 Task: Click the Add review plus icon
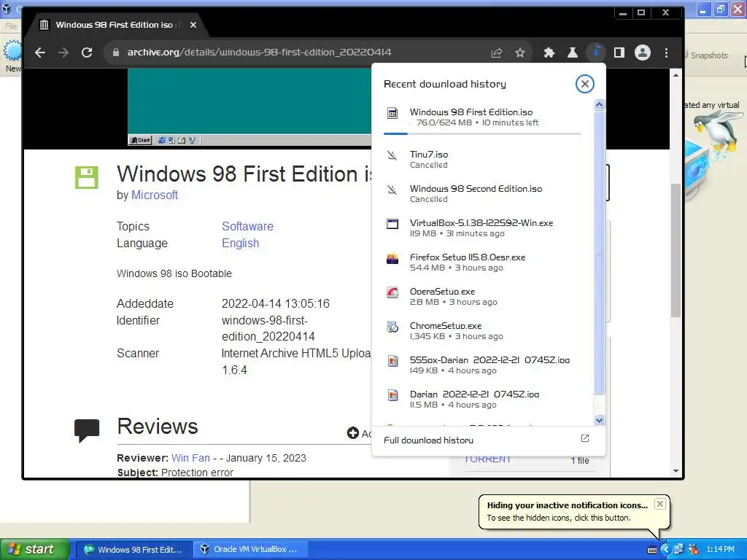(353, 433)
